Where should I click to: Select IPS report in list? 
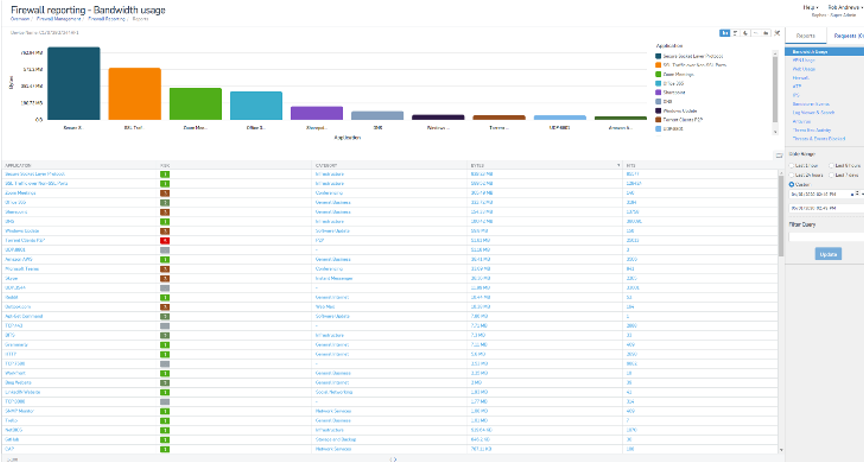click(796, 95)
